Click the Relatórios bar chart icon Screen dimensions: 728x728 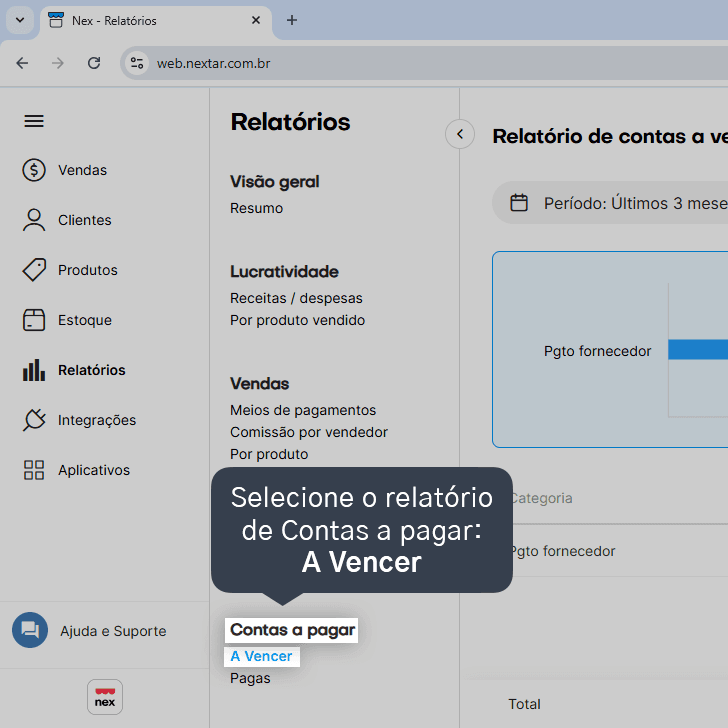click(34, 370)
